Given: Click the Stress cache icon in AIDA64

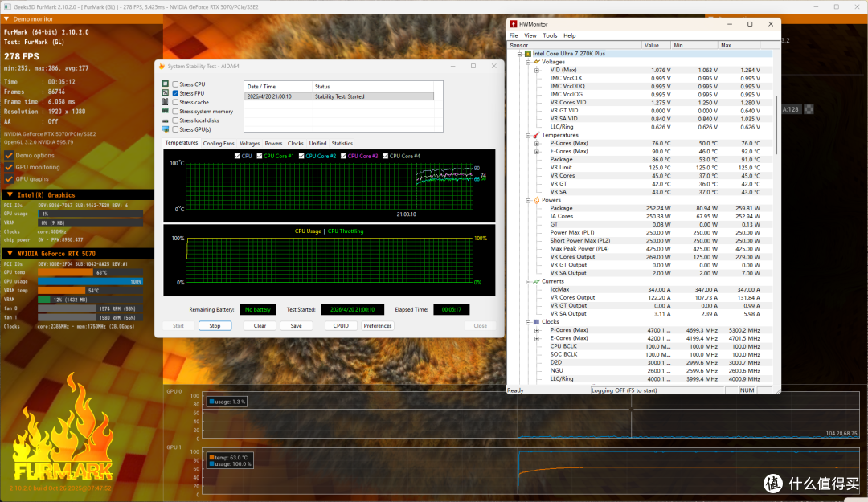Looking at the screenshot, I should 165,102.
